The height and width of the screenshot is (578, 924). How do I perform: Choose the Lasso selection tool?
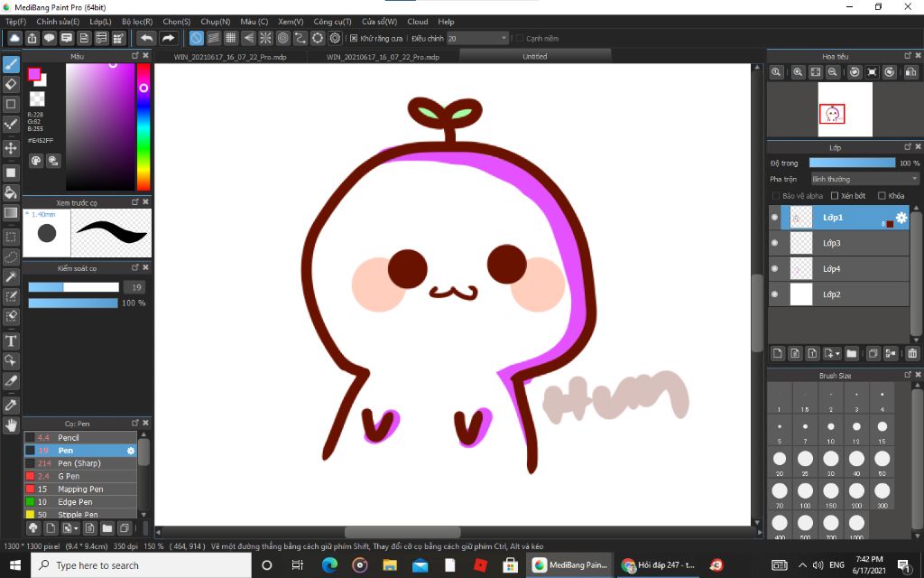point(11,257)
